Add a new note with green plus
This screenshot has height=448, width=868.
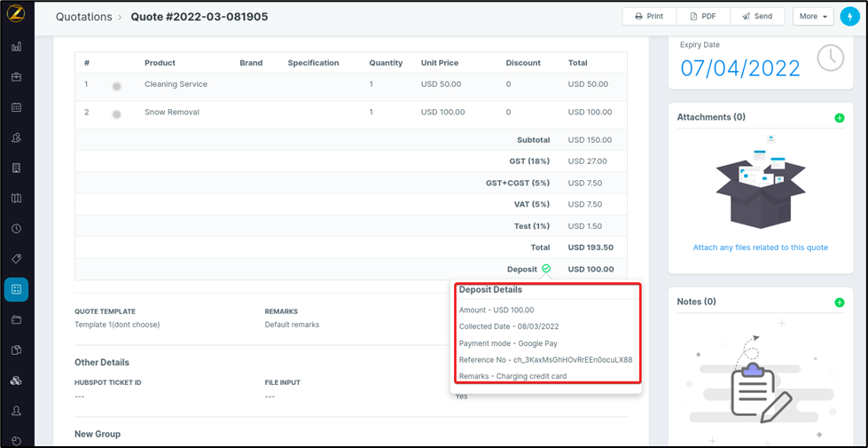point(839,303)
